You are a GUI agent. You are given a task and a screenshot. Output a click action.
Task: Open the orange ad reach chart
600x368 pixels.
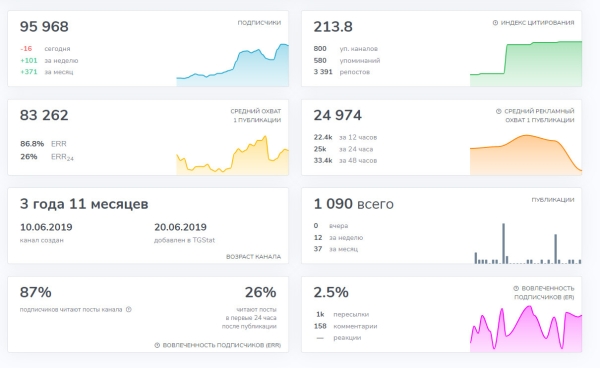click(x=526, y=155)
